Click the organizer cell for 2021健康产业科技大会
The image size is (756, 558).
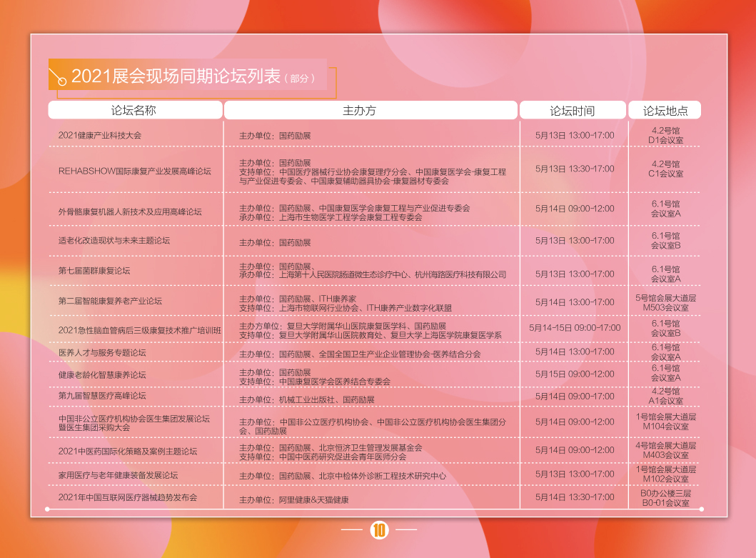point(275,136)
